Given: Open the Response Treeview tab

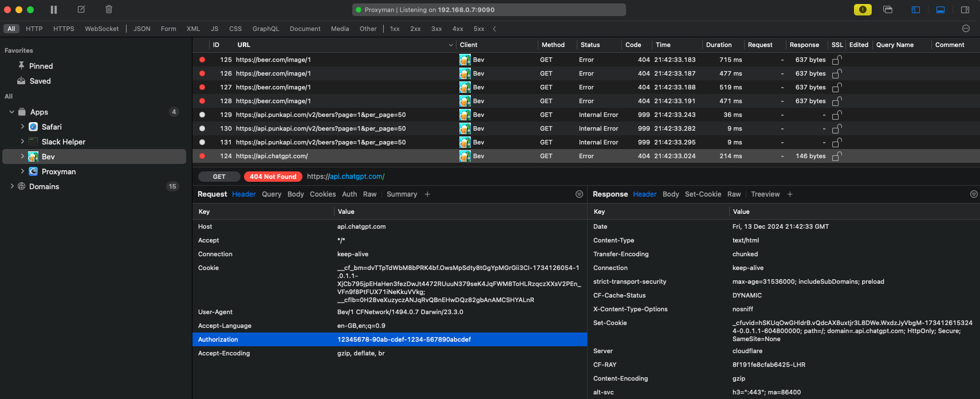Looking at the screenshot, I should pyautogui.click(x=765, y=194).
